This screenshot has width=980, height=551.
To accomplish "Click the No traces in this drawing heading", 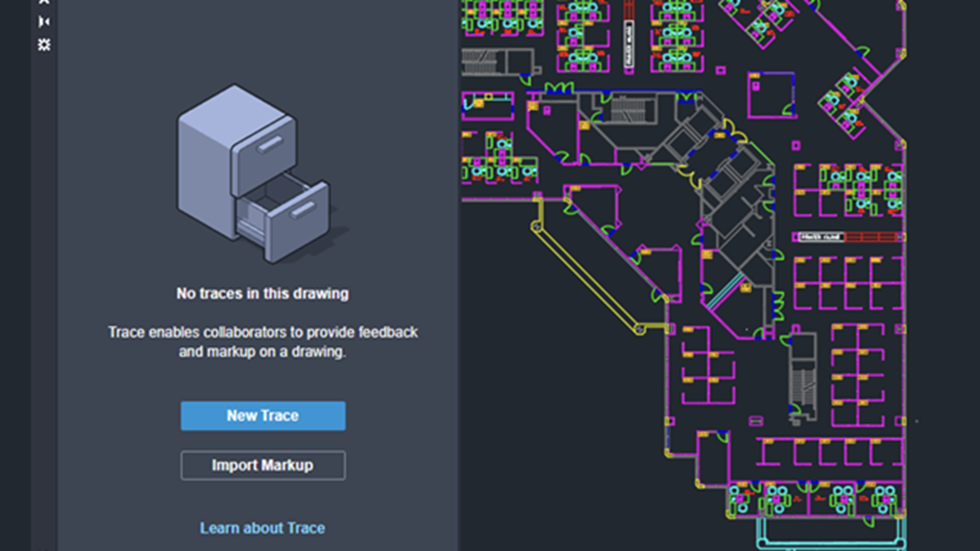I will [x=263, y=294].
